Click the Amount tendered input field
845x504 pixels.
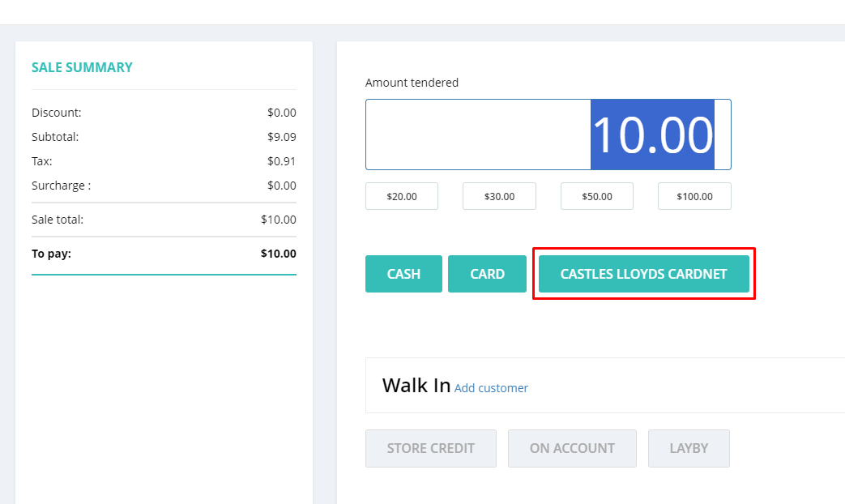coord(548,135)
